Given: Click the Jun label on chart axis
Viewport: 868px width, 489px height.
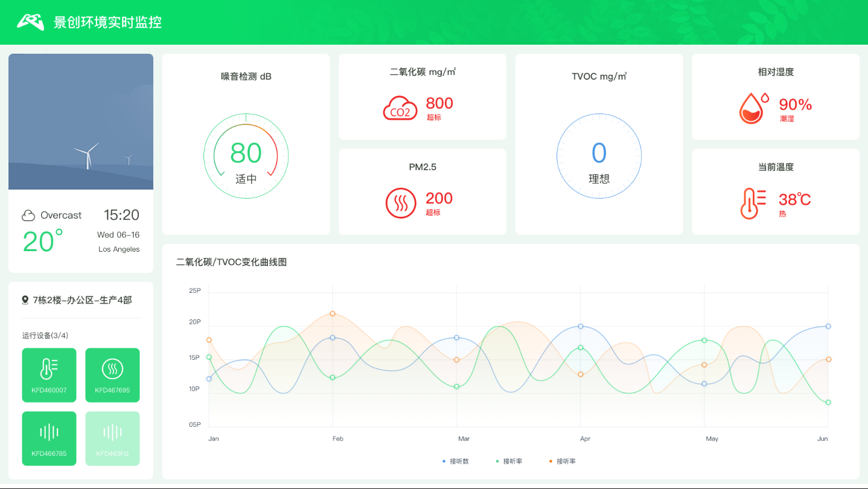Looking at the screenshot, I should coord(823,439).
